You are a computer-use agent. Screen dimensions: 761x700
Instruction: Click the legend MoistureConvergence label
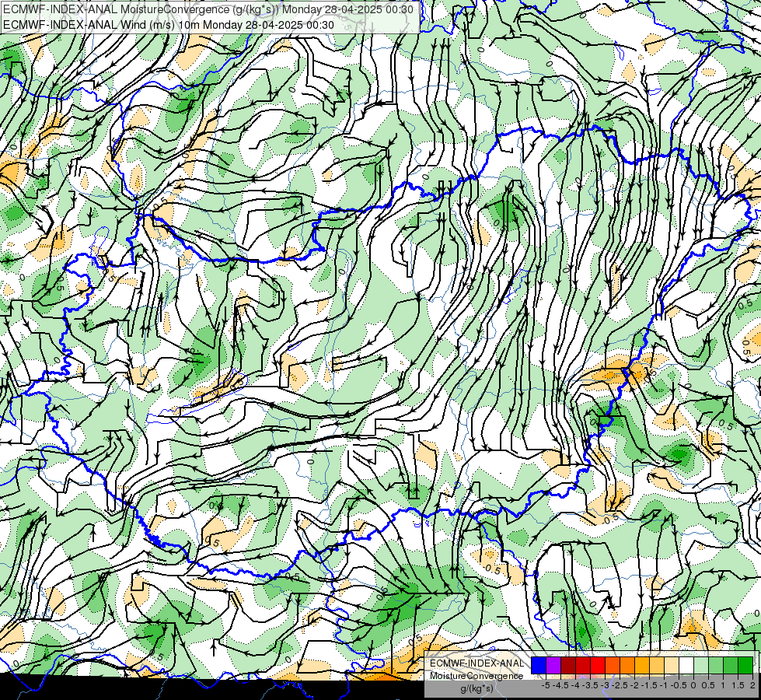476,676
